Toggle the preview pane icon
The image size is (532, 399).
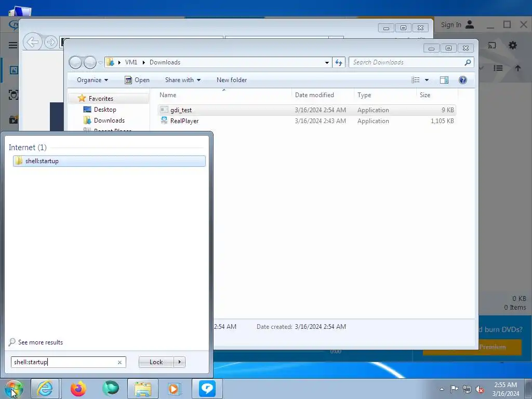coord(444,79)
